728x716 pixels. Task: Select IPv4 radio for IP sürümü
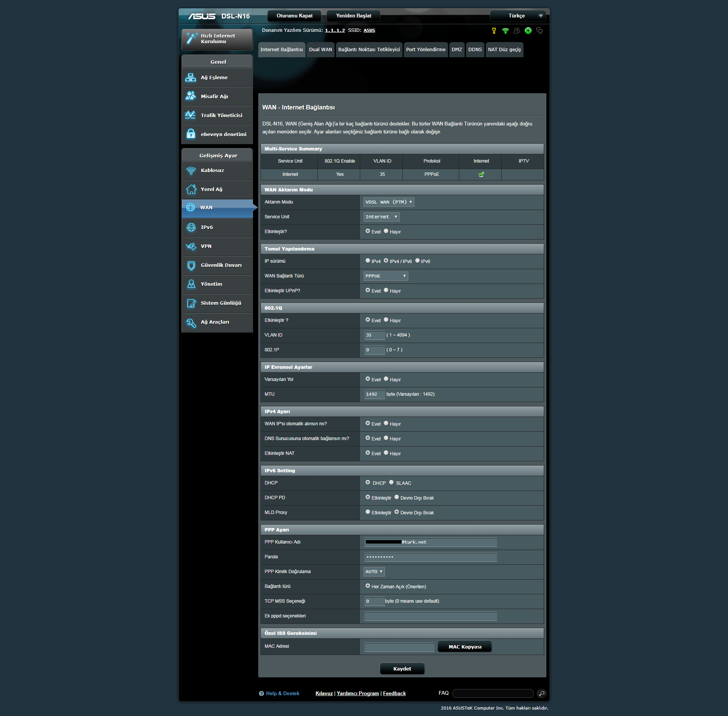[368, 261]
